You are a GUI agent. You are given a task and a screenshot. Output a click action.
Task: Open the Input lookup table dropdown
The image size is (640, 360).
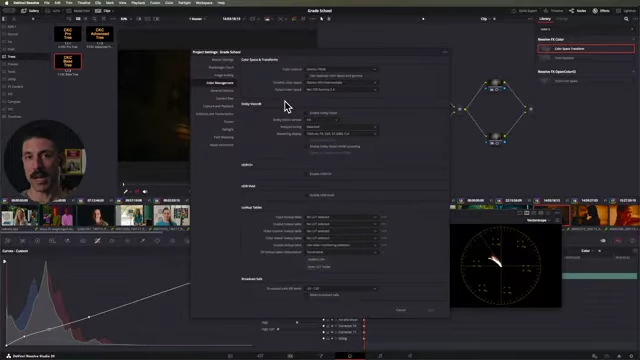tap(341, 217)
